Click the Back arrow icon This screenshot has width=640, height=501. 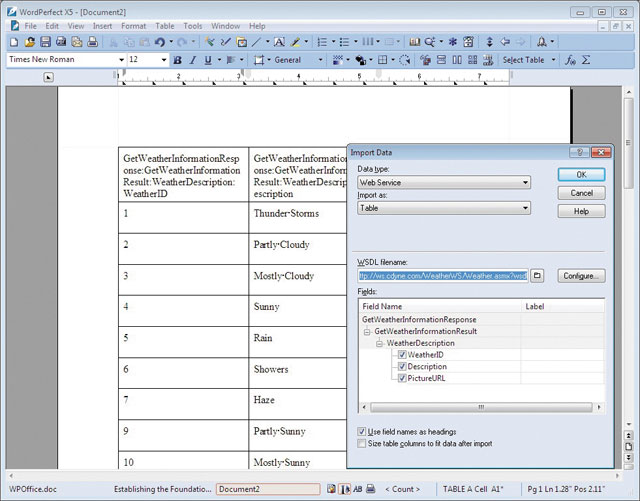click(x=505, y=42)
